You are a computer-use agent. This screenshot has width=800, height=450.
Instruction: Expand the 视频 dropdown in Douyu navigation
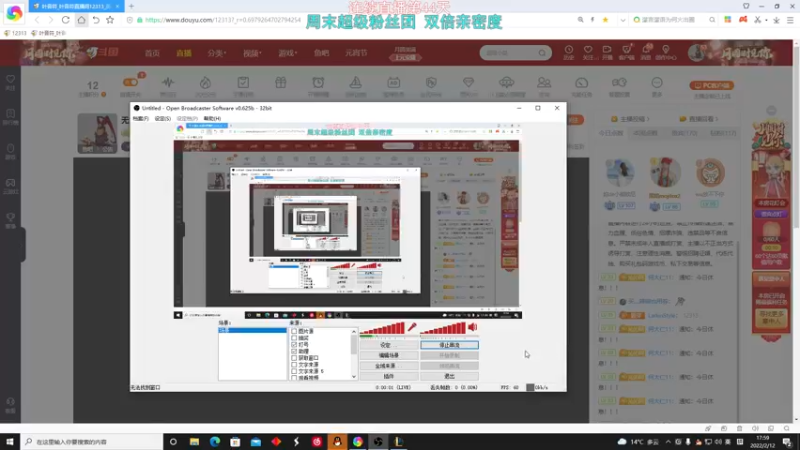pos(252,53)
